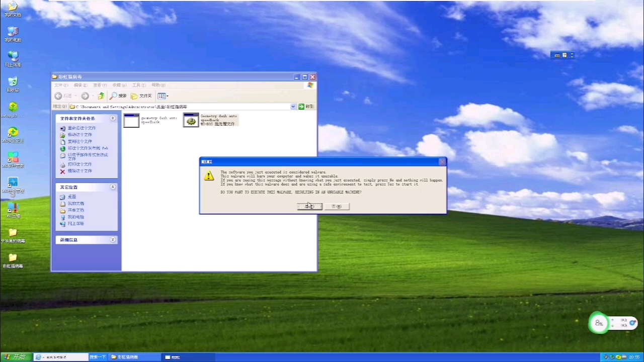Select the 我的电脑 desktop icon
The width and height of the screenshot is (644, 362).
13,34
